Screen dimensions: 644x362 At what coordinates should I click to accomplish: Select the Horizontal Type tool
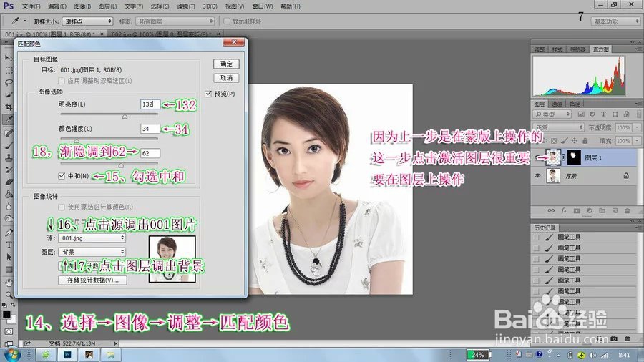pos(8,245)
